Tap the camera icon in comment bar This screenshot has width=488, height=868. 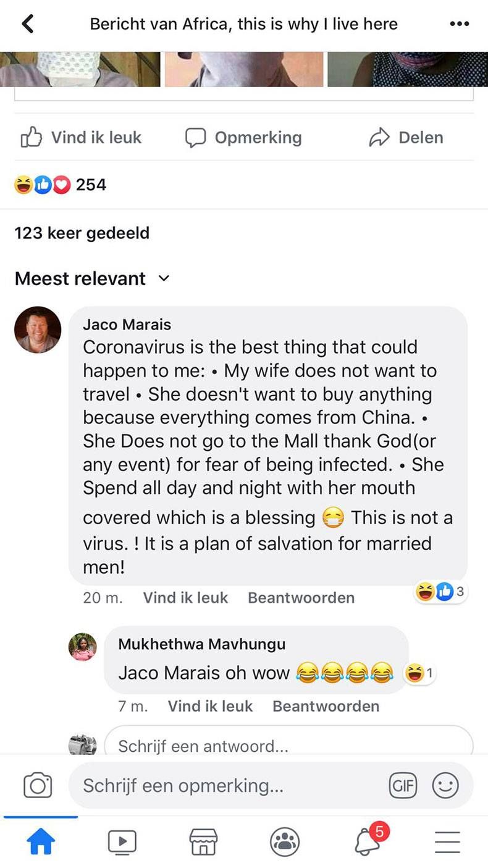pyautogui.click(x=37, y=786)
